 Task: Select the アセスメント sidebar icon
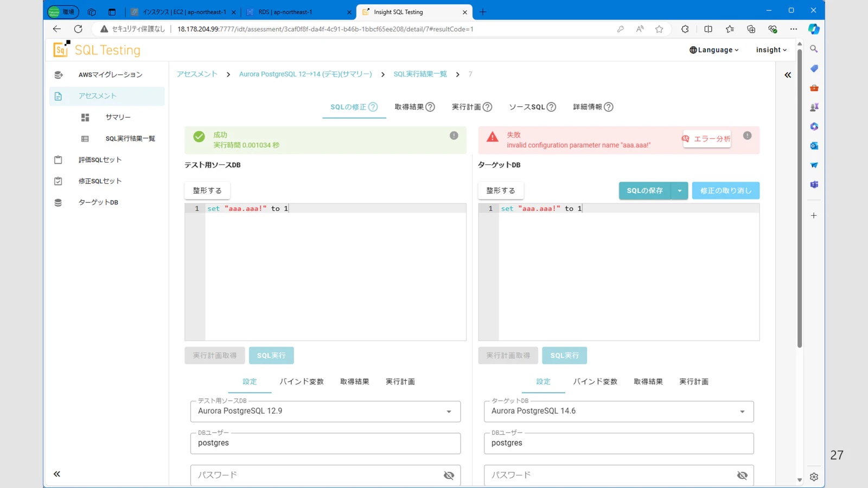(58, 96)
